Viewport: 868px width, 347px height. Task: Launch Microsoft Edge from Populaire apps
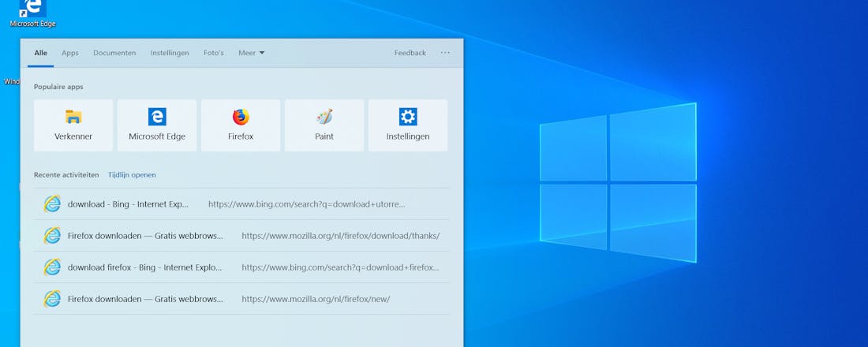click(x=157, y=125)
